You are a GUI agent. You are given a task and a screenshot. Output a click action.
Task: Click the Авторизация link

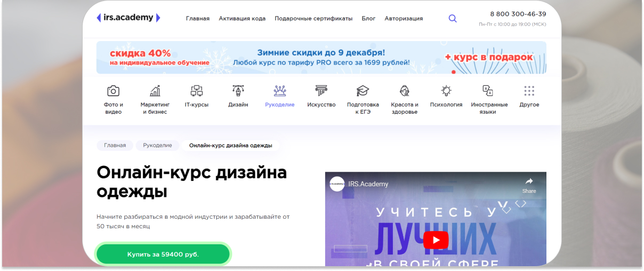pyautogui.click(x=404, y=18)
